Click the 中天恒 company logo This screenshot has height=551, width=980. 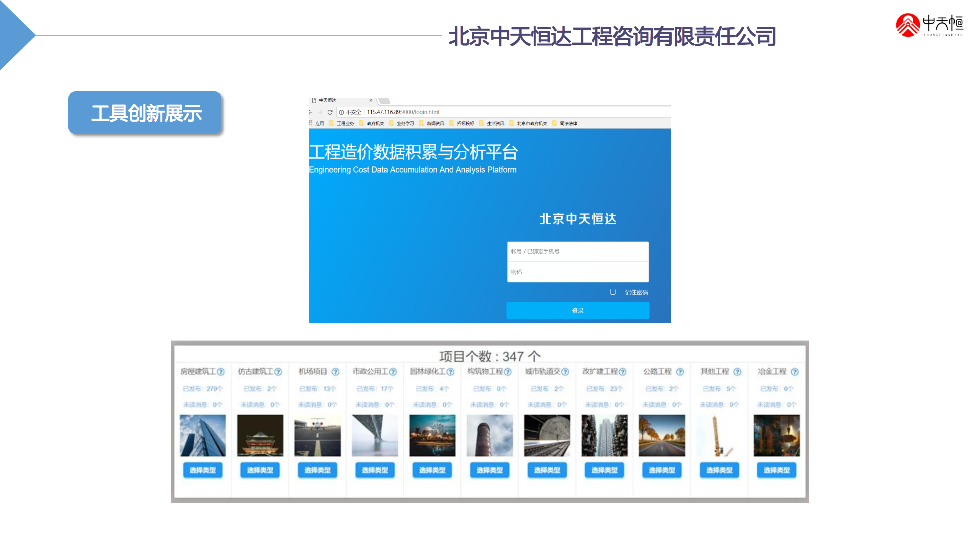(929, 25)
